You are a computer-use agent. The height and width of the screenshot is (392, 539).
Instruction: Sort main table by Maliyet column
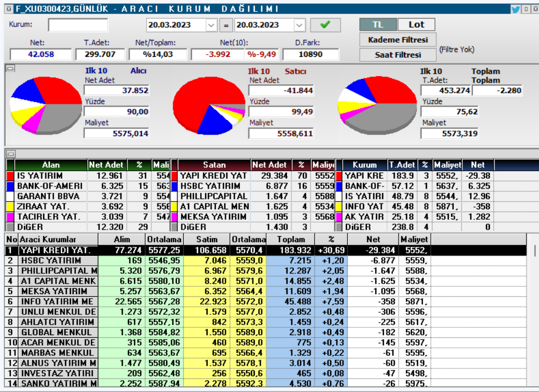(414, 239)
